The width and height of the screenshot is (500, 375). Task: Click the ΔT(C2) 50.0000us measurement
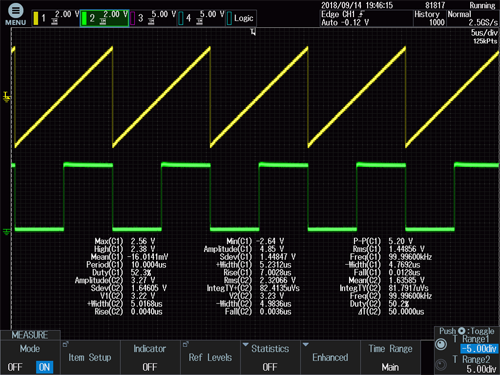[x=391, y=312]
